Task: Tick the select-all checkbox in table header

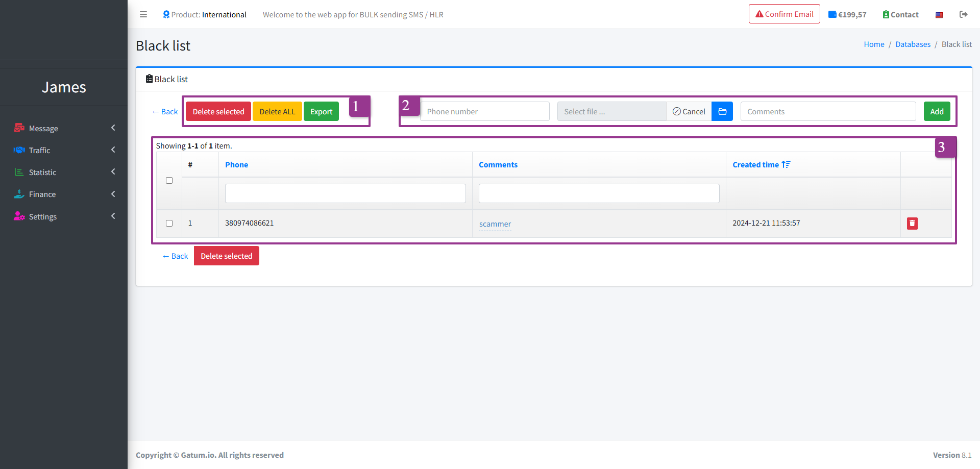Action: [x=169, y=181]
